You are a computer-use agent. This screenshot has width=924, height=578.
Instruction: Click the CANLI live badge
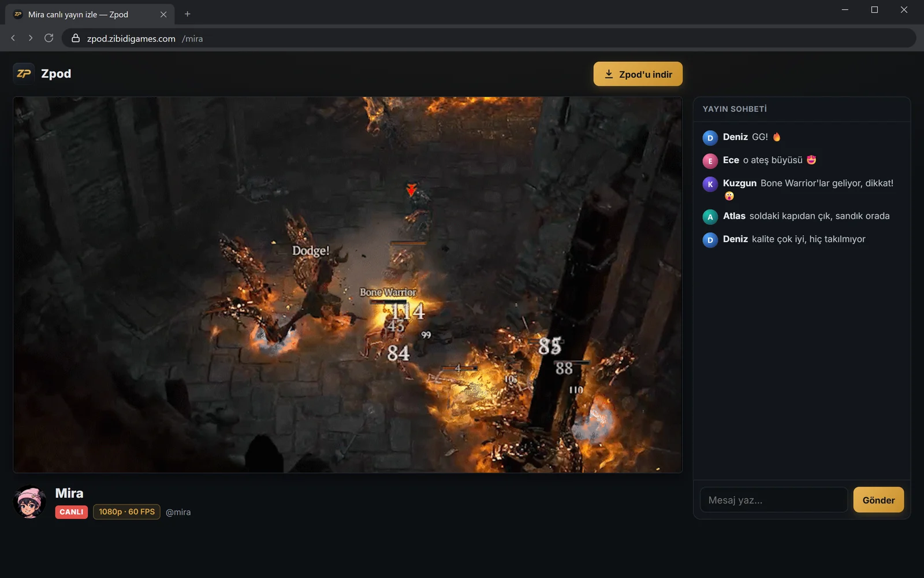pos(72,512)
